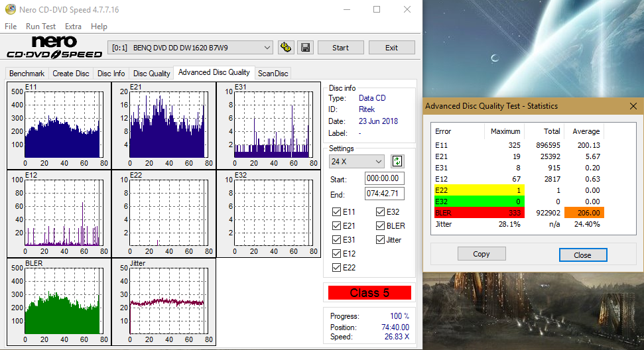Image resolution: width=644 pixels, height=350 pixels.
Task: Switch to the Benchmark tab
Action: 27,74
